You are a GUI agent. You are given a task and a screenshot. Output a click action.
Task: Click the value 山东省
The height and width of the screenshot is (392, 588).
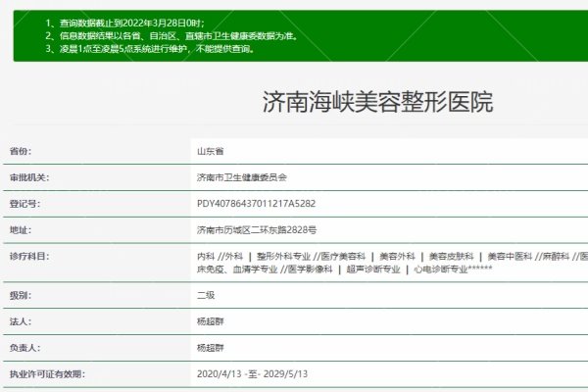[x=211, y=151]
